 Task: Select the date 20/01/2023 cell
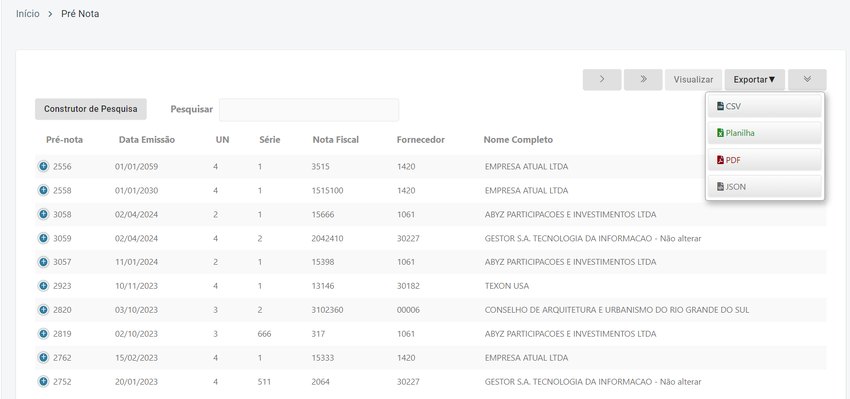pyautogui.click(x=137, y=382)
